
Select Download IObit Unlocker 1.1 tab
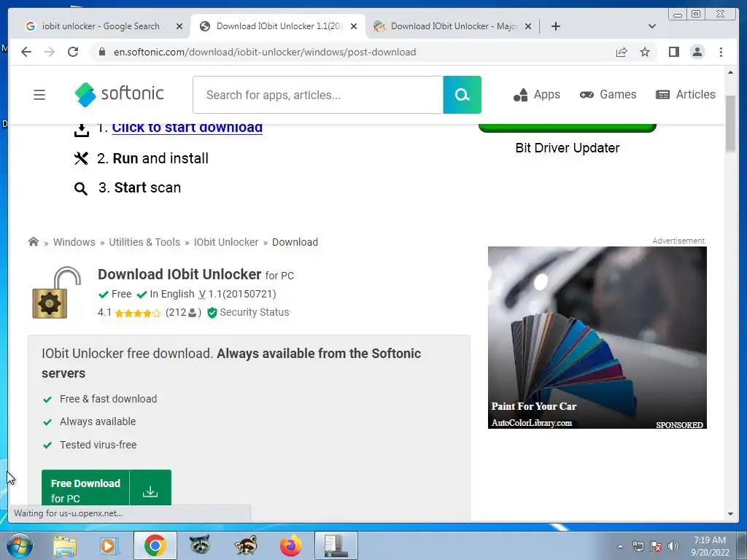tap(279, 26)
